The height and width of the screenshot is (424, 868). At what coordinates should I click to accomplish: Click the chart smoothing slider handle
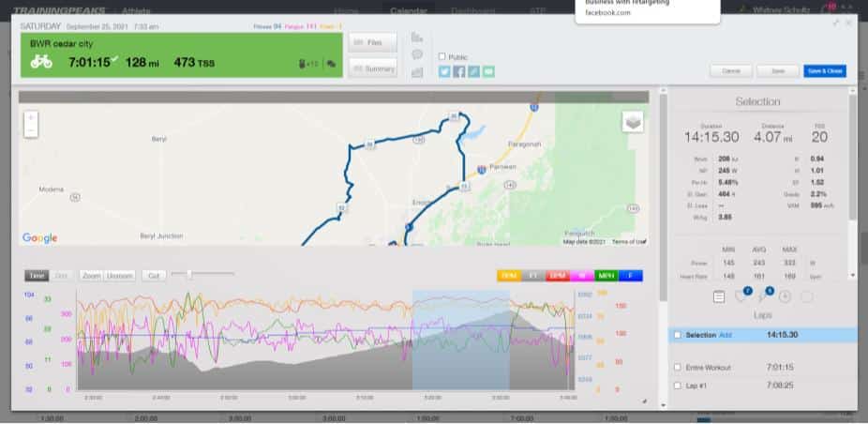(189, 274)
